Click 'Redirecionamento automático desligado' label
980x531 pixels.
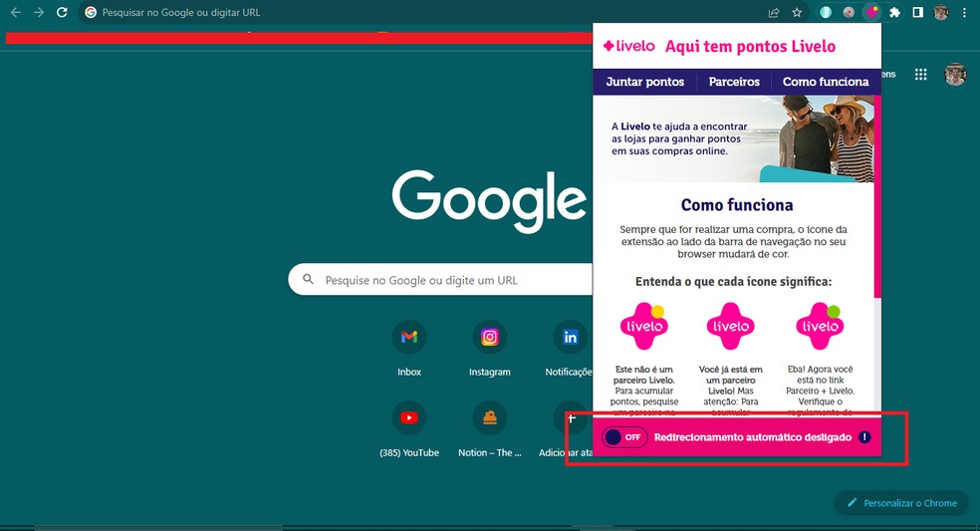coord(753,437)
